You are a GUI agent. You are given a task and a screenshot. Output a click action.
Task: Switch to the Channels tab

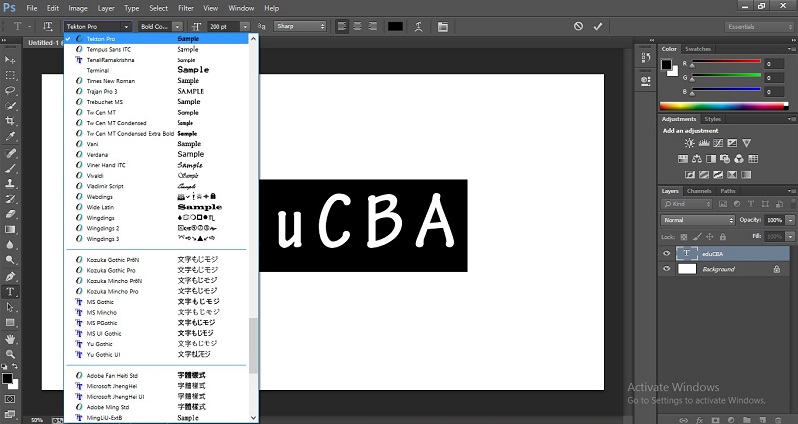tap(699, 191)
